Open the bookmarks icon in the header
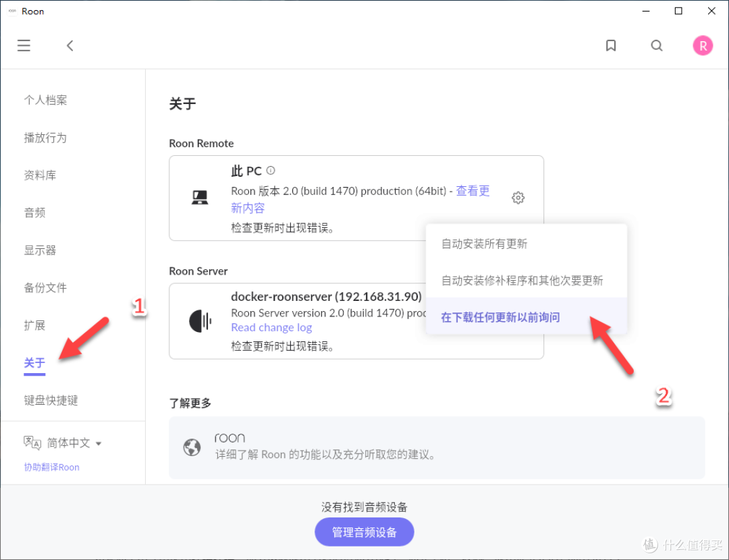The width and height of the screenshot is (729, 560). 611,45
